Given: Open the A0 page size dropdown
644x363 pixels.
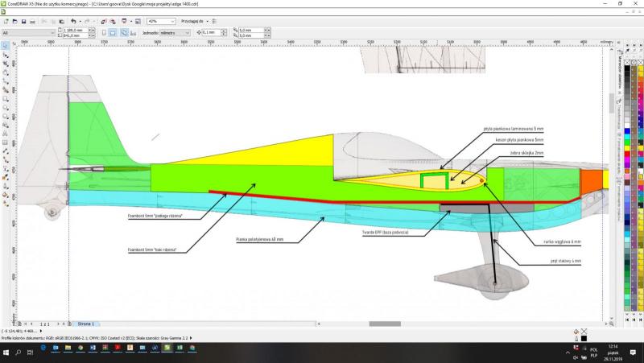Looking at the screenshot, I should (x=53, y=33).
